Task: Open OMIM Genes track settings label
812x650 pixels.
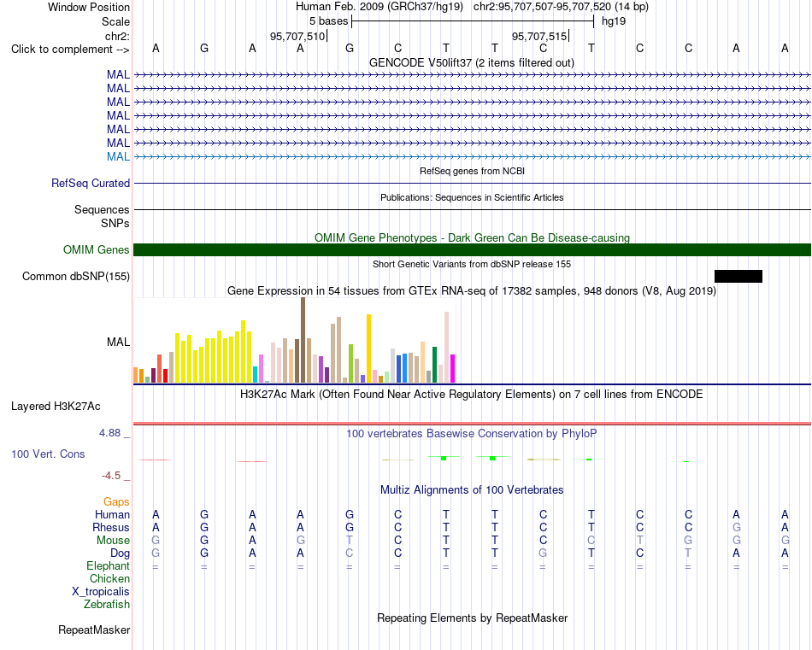Action: coord(97,250)
